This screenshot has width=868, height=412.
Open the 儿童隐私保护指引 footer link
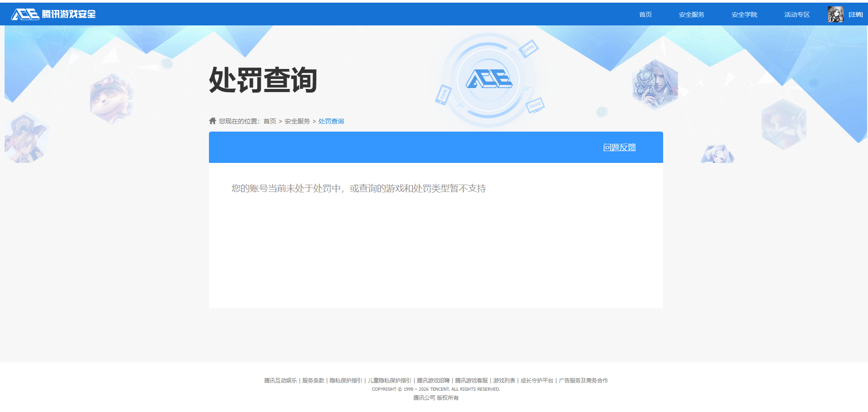click(390, 381)
